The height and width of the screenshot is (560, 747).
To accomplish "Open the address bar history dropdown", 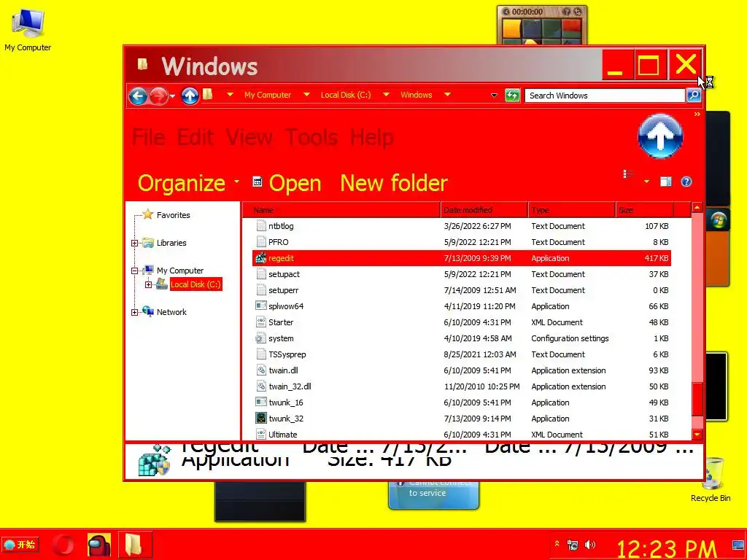I will [494, 96].
